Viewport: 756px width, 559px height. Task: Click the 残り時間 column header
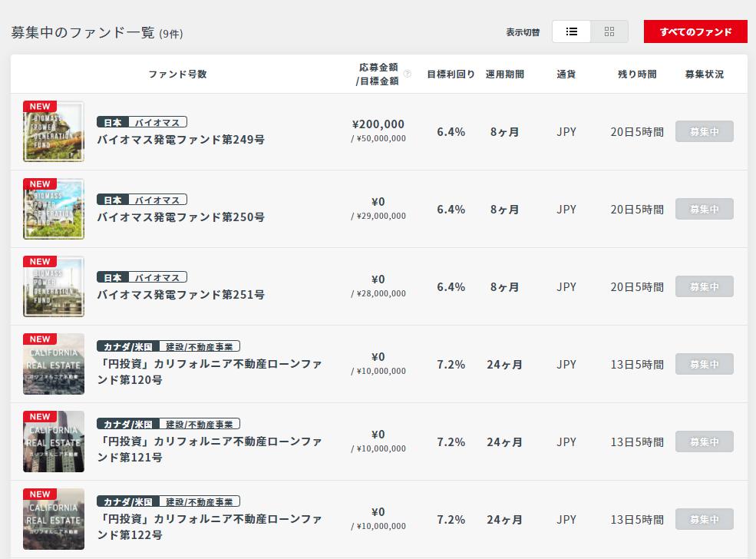[x=637, y=74]
